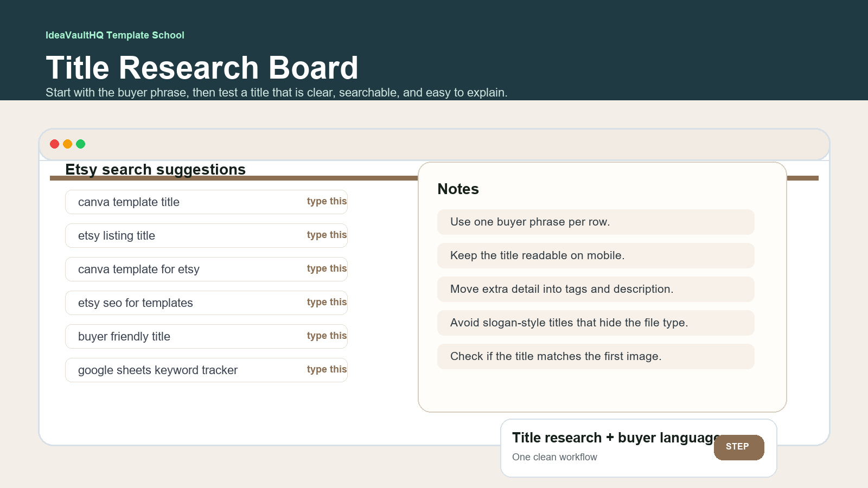Click the 'Notes' heading
This screenshot has height=488, width=868.
click(x=458, y=189)
